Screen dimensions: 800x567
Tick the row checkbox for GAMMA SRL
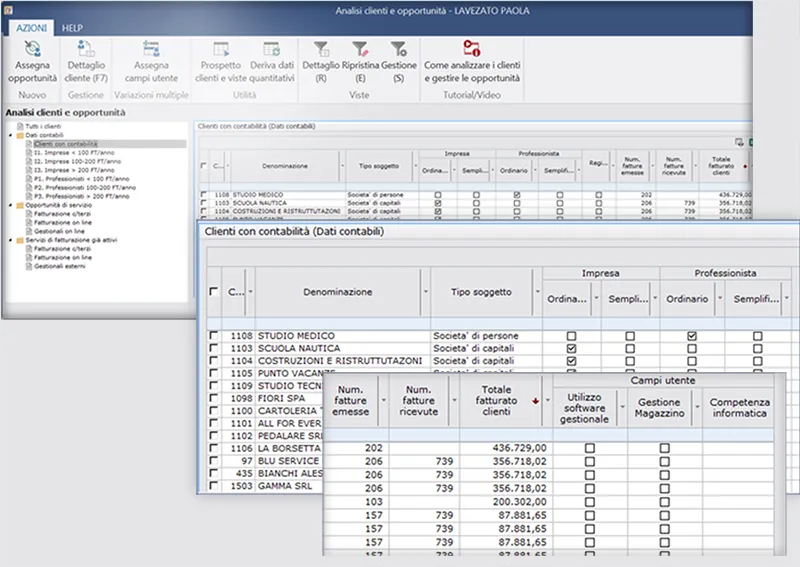(x=213, y=485)
